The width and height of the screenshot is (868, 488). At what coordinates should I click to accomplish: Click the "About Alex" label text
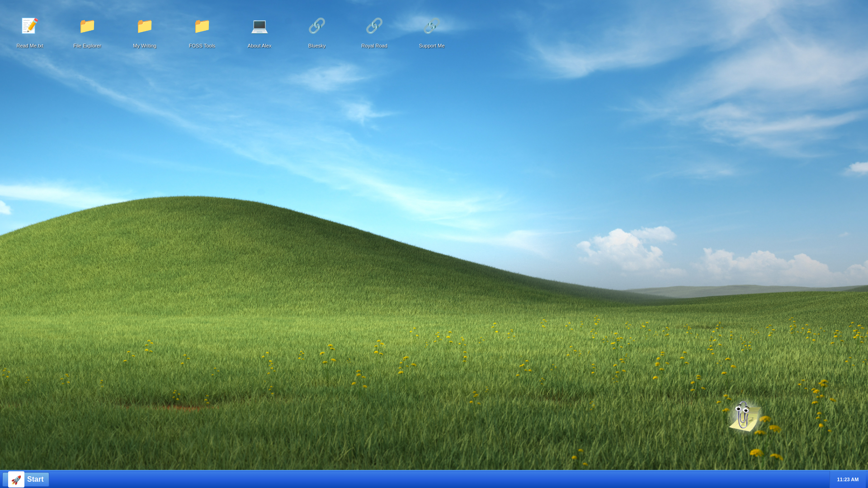259,46
